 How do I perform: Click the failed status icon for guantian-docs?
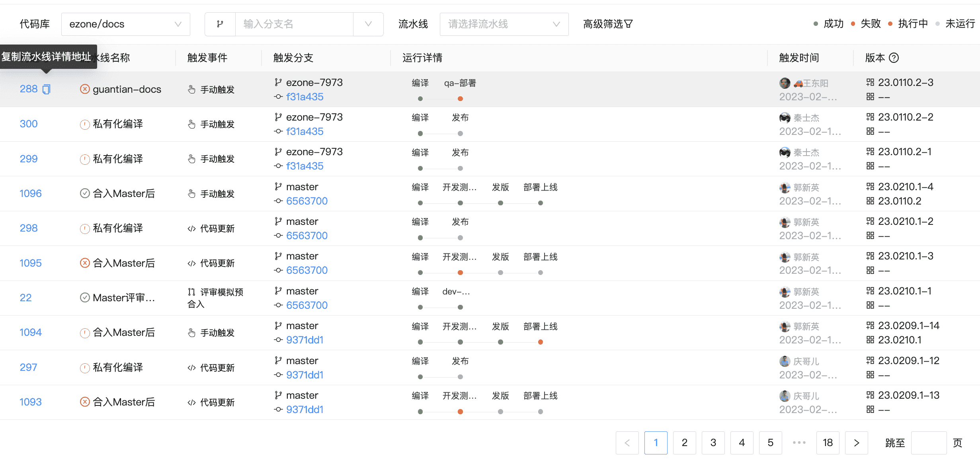pyautogui.click(x=84, y=89)
